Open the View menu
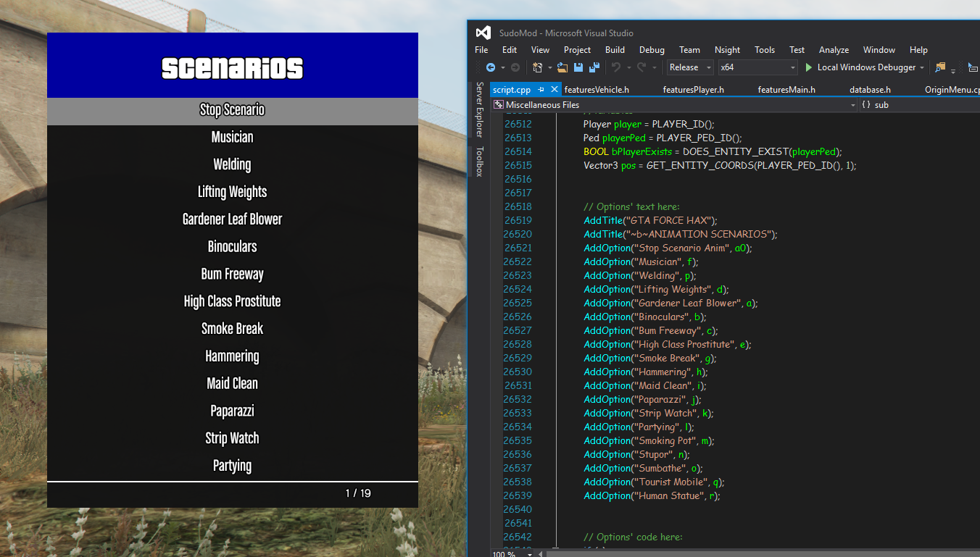 pyautogui.click(x=540, y=50)
